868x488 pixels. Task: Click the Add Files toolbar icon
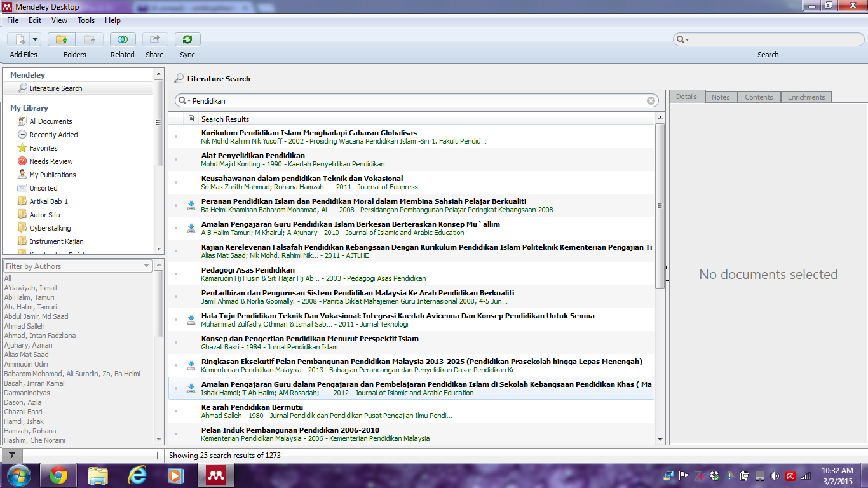point(18,39)
